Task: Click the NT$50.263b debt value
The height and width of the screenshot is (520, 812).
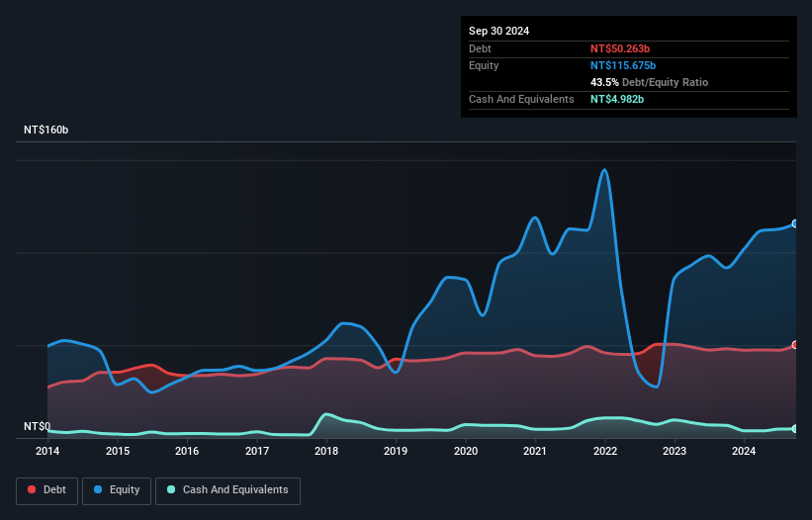Action: [620, 48]
